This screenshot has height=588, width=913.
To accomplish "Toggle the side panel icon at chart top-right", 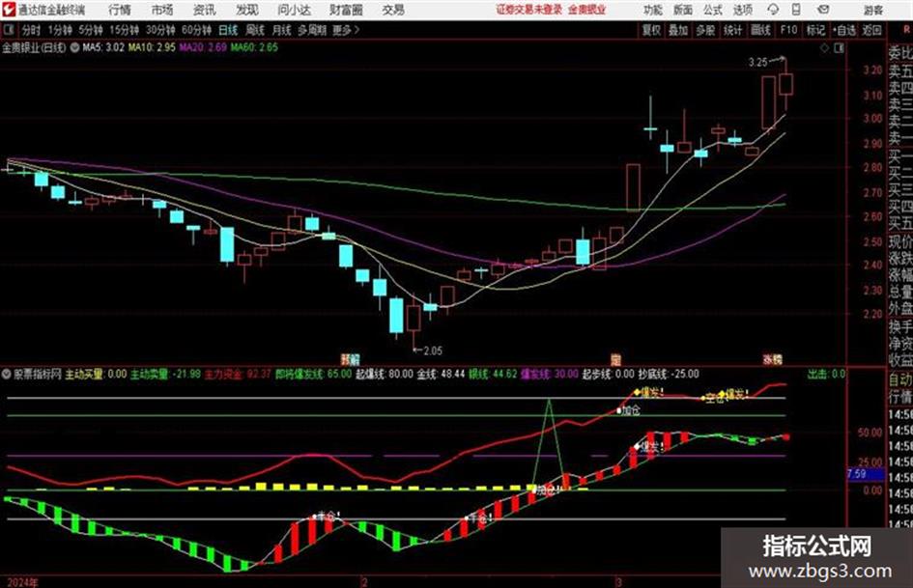I will [839, 48].
